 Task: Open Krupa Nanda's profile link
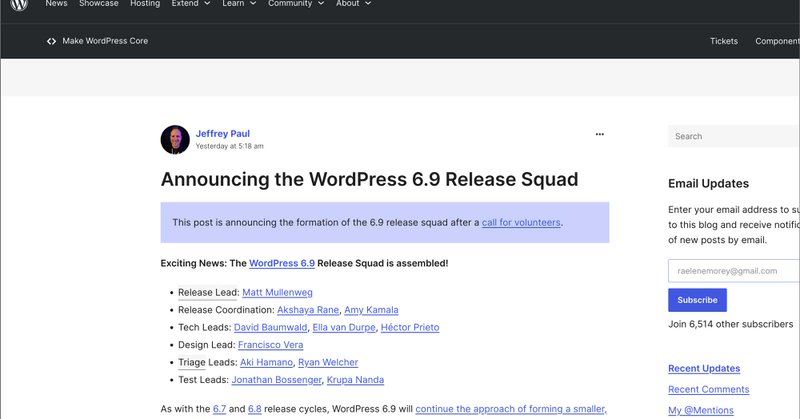[x=355, y=380]
